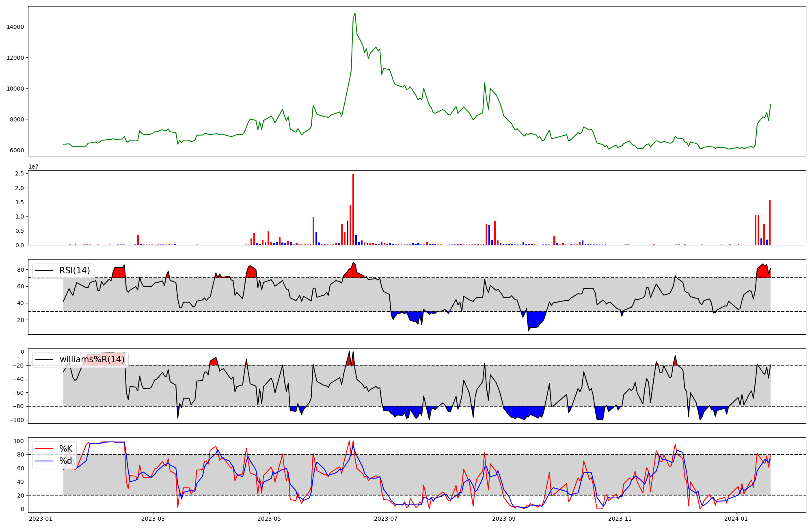Click the 2023-09 date label
Viewport: 812px width, 528px height.
click(504, 519)
